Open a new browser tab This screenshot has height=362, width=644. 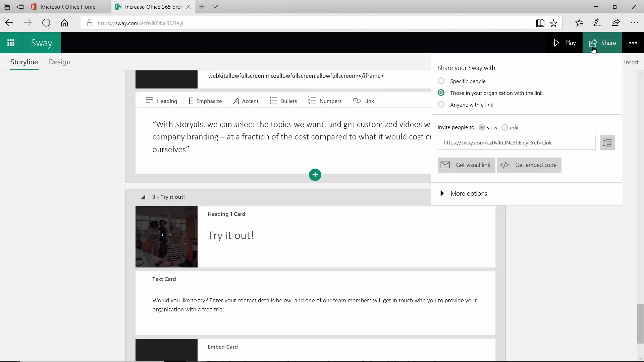tap(202, 7)
